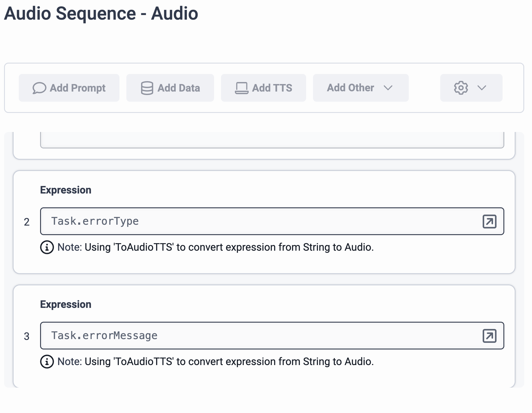Click the gear settings icon
Viewport: 532px width, 413px height.
pyautogui.click(x=461, y=88)
